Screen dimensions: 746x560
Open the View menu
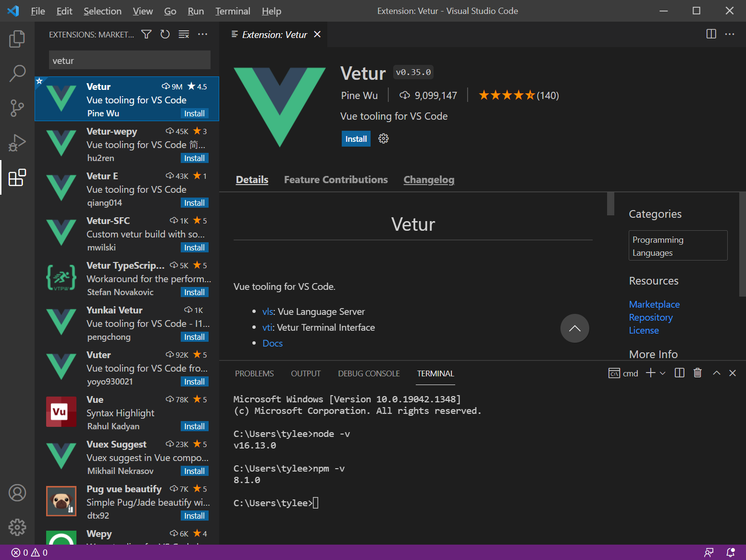point(143,11)
